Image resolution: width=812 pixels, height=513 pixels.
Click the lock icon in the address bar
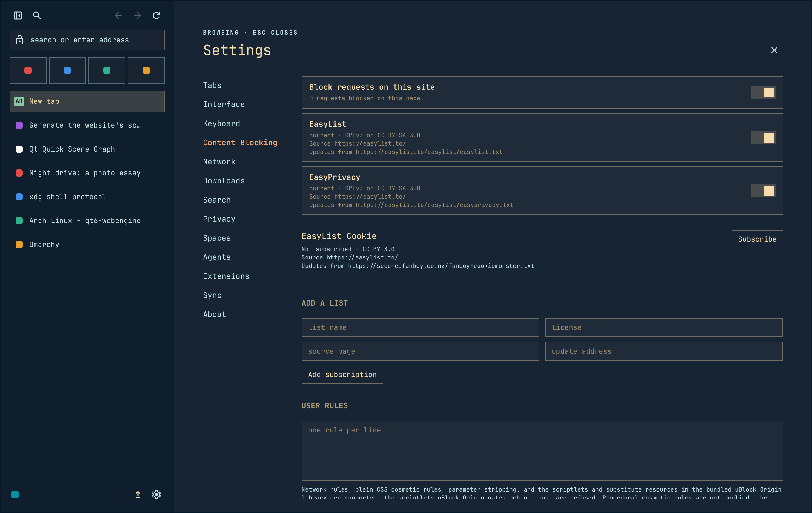pyautogui.click(x=20, y=40)
